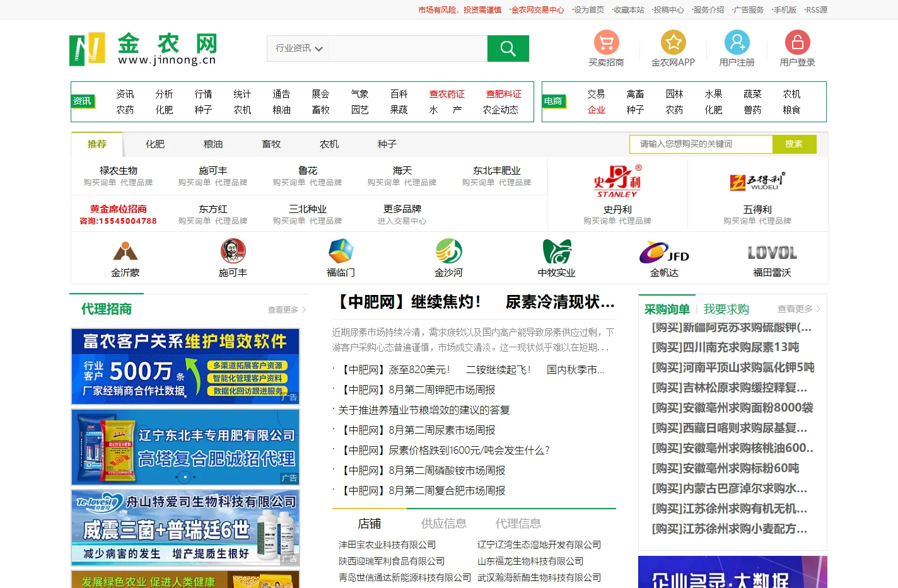
Task: Click the 农企动态 nav link
Action: coord(501,110)
